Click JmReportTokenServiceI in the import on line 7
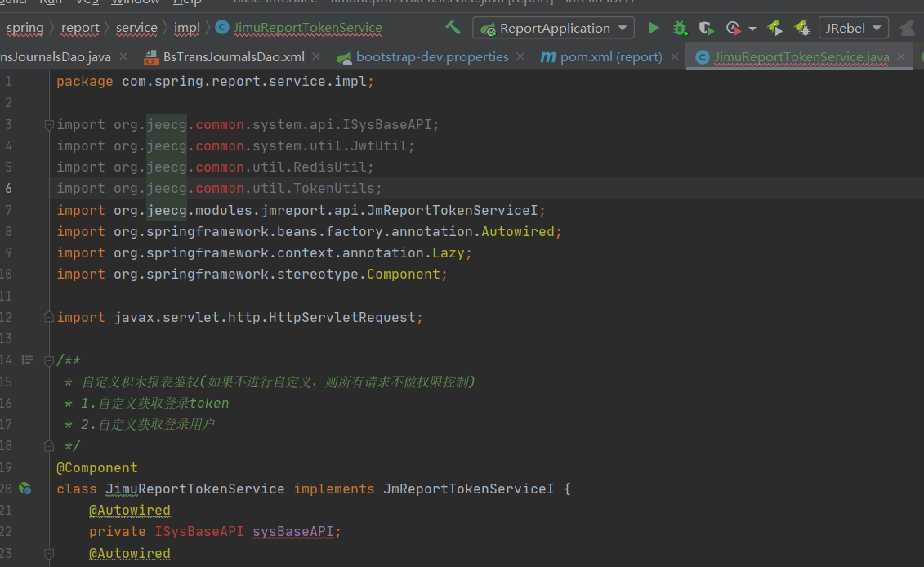This screenshot has width=924, height=567. pyautogui.click(x=452, y=211)
